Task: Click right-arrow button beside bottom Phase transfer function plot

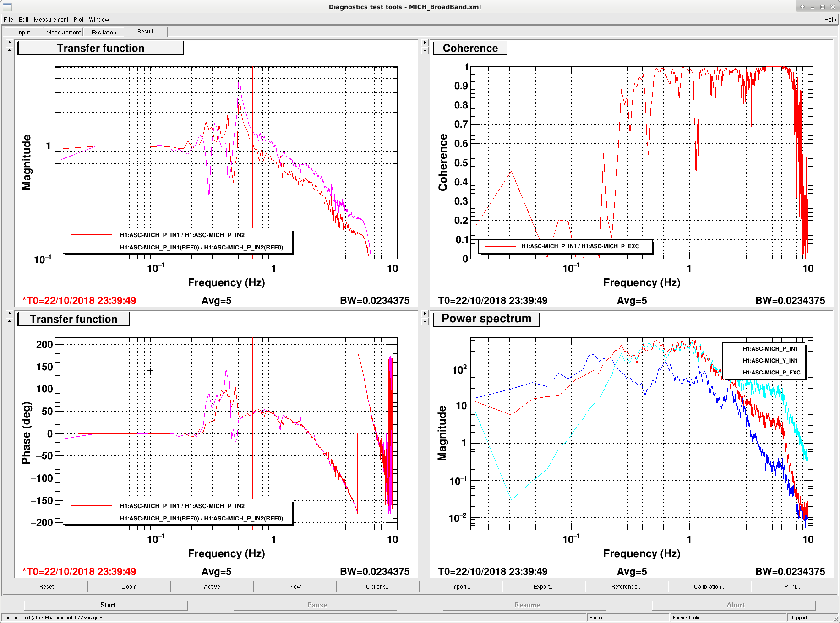Action: (9, 314)
